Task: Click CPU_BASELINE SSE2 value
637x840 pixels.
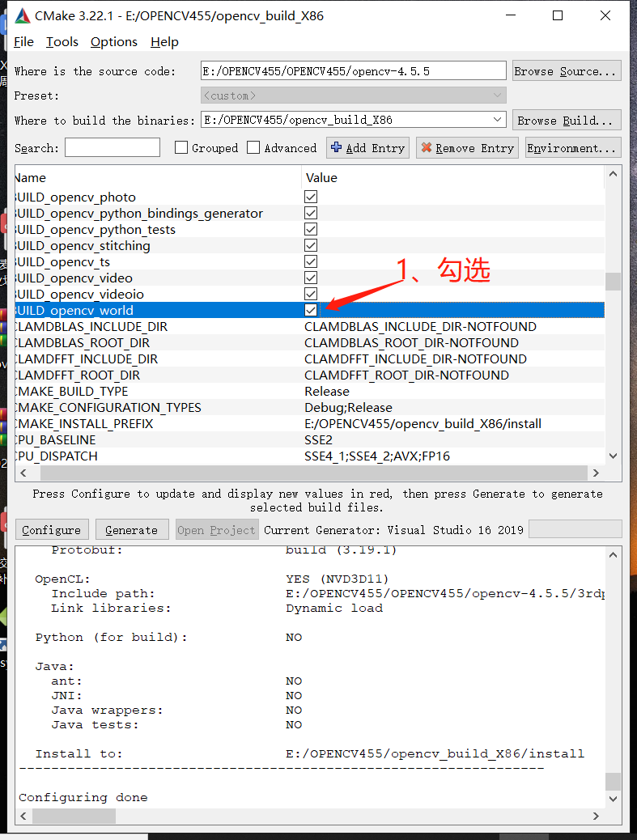Action: pyautogui.click(x=318, y=439)
